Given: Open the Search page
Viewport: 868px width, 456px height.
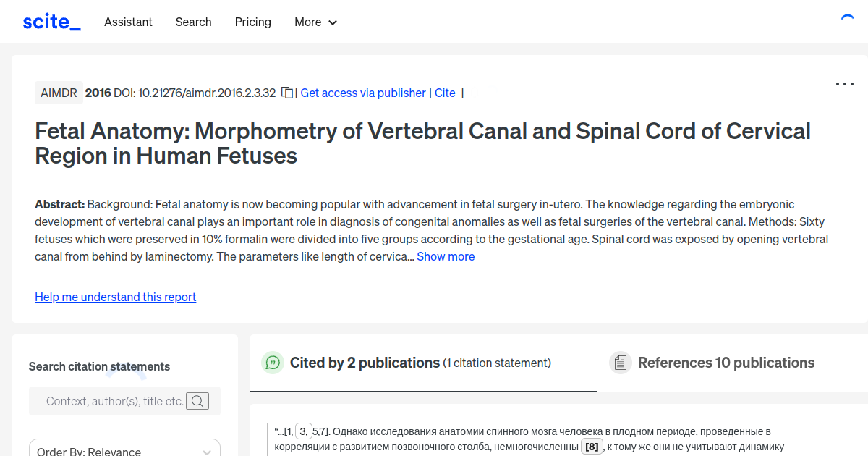Looking at the screenshot, I should (x=193, y=22).
